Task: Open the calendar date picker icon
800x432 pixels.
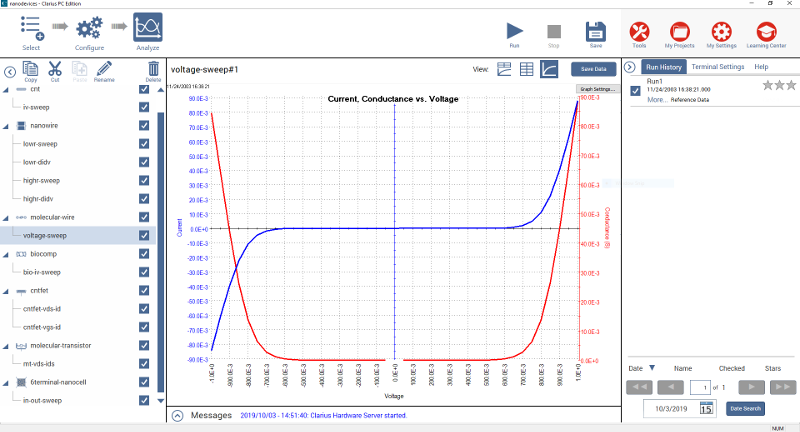Action: (706, 408)
